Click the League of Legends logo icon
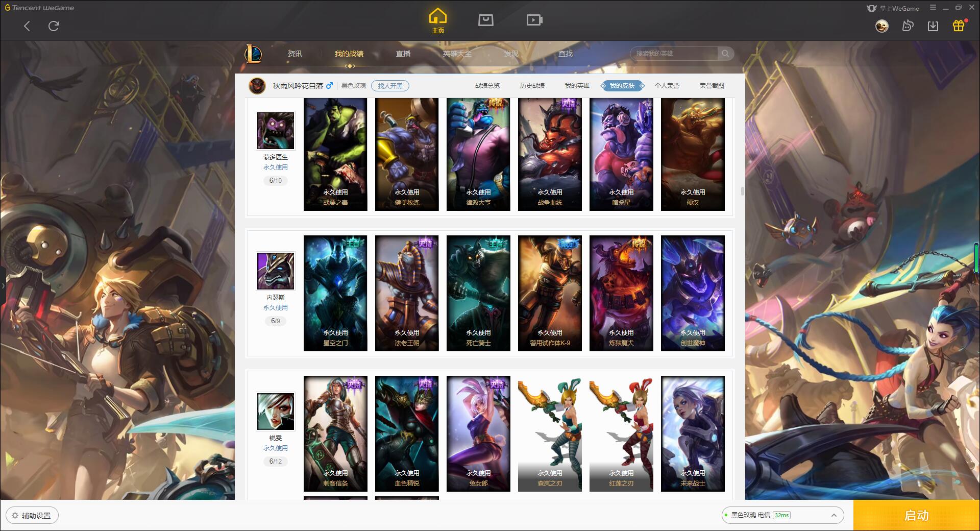The width and height of the screenshot is (980, 531). [x=254, y=54]
